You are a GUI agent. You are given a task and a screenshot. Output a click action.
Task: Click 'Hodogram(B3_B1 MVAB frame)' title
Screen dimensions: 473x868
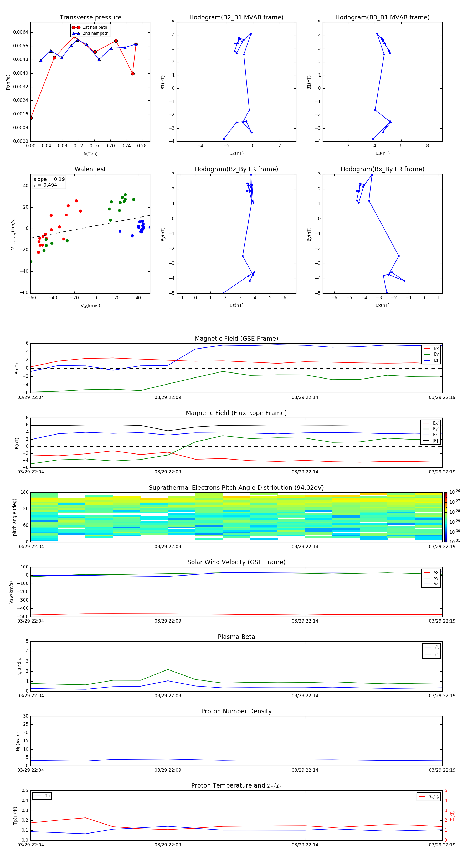pos(382,17)
